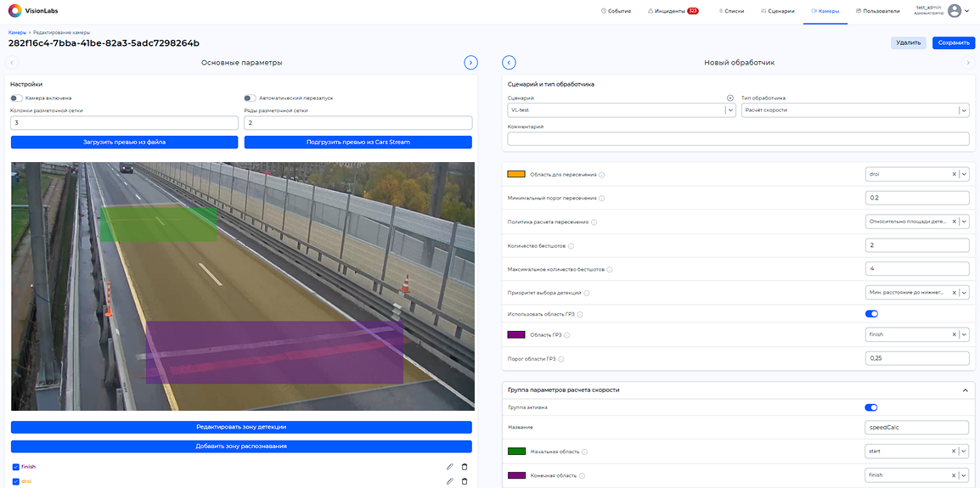Viewport: 980px width, 488px height.
Task: Click green swatch for Начальная область
Action: tap(516, 452)
